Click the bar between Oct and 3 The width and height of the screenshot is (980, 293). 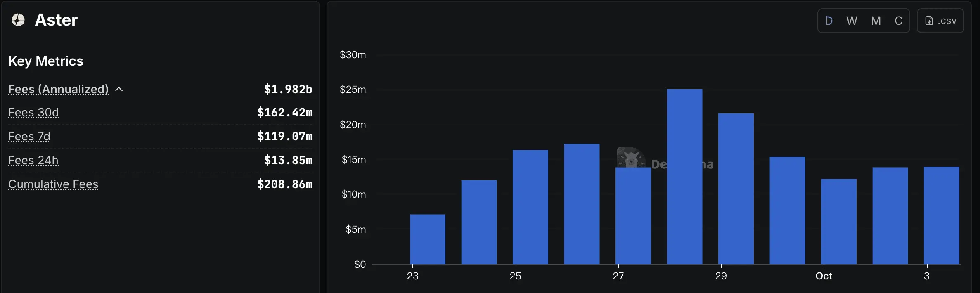point(890,216)
